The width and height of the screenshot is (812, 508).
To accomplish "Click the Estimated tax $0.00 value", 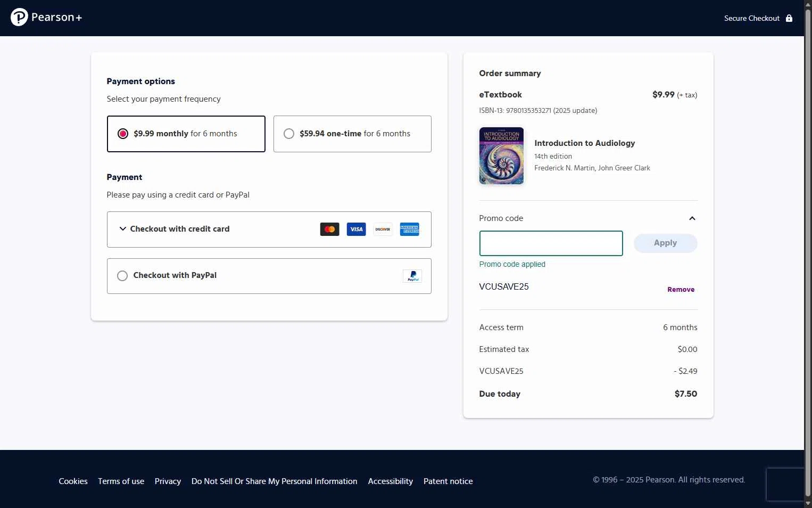I will pos(687,349).
